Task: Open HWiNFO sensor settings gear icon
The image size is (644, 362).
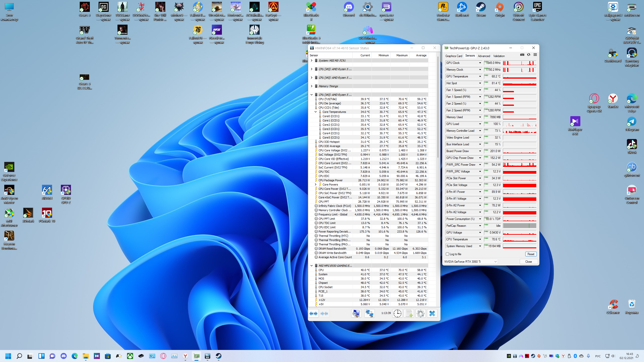Action: tap(420, 313)
